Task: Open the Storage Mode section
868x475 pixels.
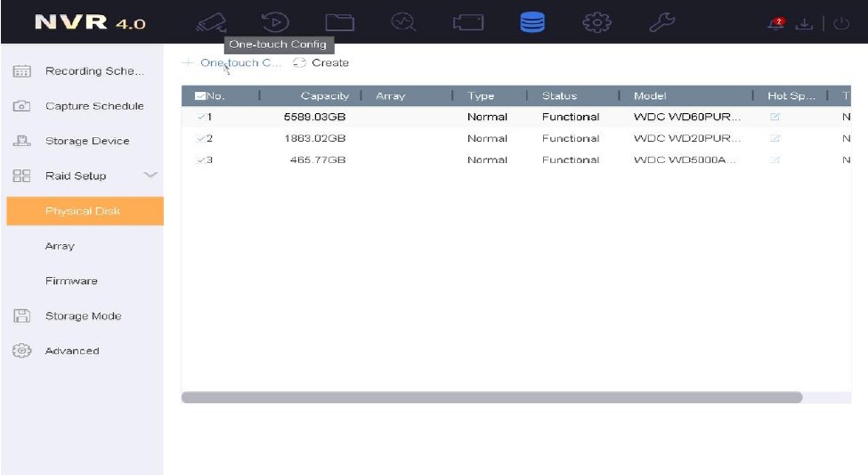Action: tap(83, 316)
